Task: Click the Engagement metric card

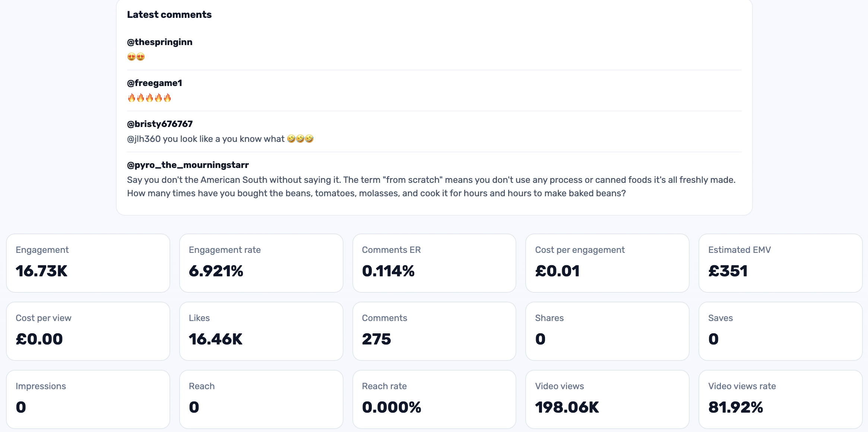Action: (x=88, y=263)
